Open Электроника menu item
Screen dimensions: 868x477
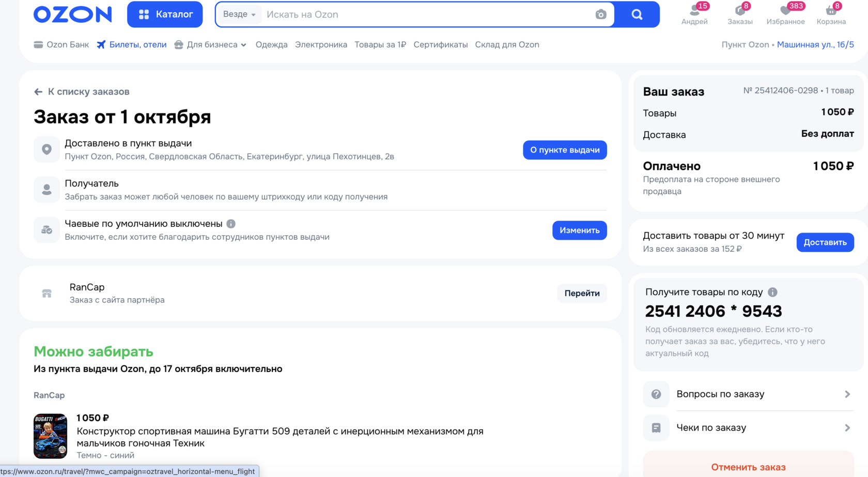pyautogui.click(x=321, y=44)
